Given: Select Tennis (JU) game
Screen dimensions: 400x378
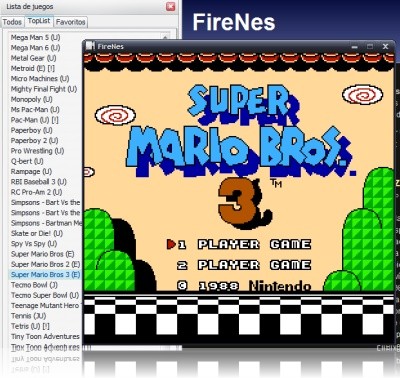Looking at the screenshot, I should (29, 316).
